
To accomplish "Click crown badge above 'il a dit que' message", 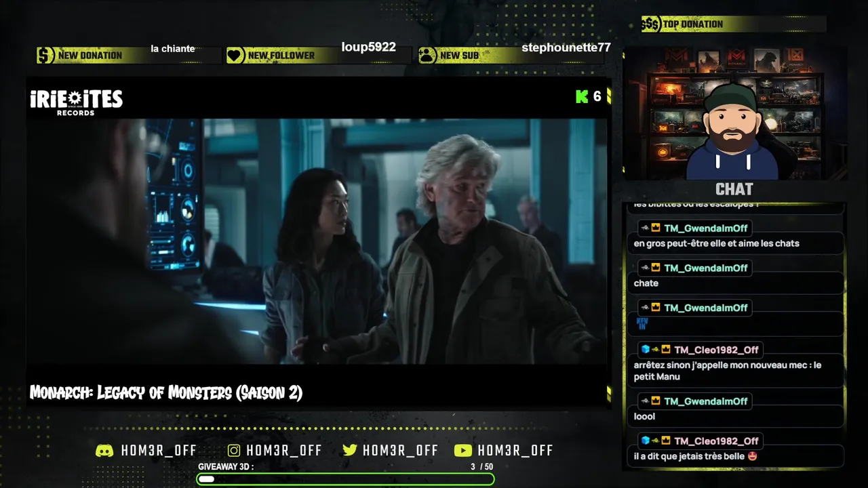I will tap(666, 441).
